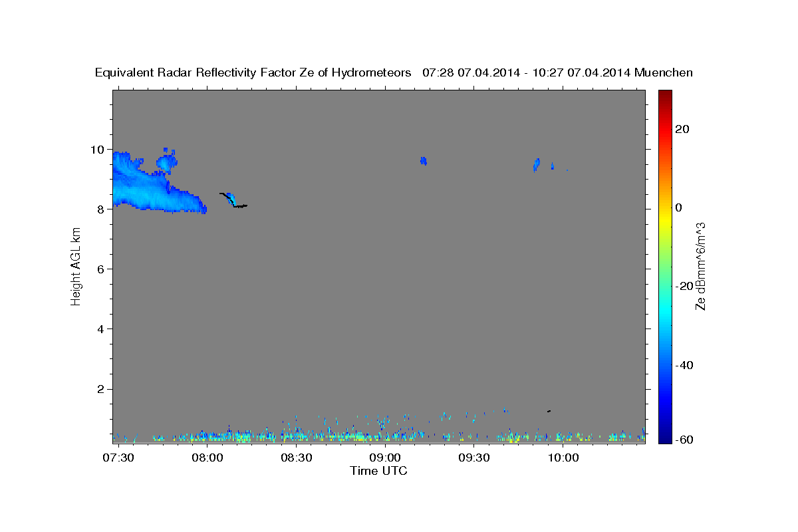Click the 'Time UTC' x-axis label
This screenshot has height=532, width=798.
pos(378,471)
